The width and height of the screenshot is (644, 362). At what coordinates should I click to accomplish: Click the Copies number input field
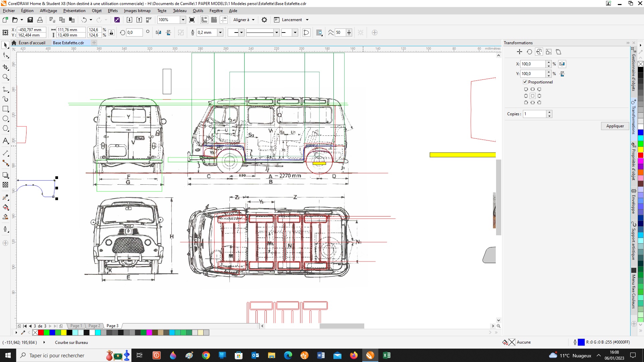(x=535, y=114)
